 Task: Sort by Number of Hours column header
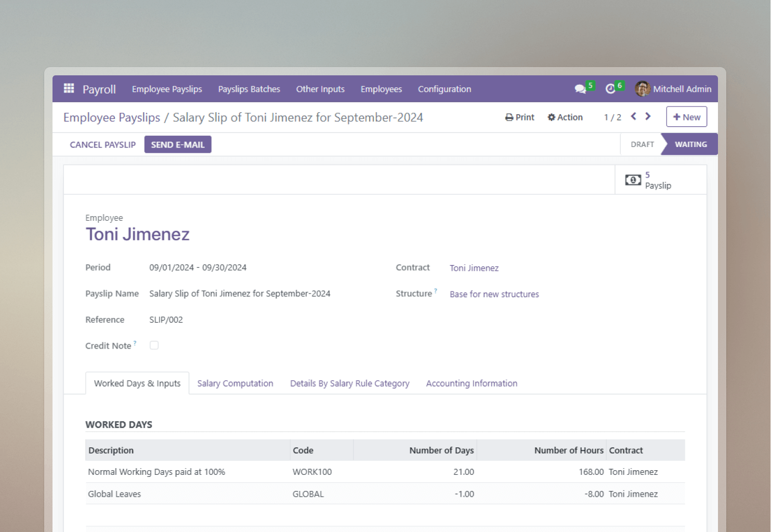541,450
